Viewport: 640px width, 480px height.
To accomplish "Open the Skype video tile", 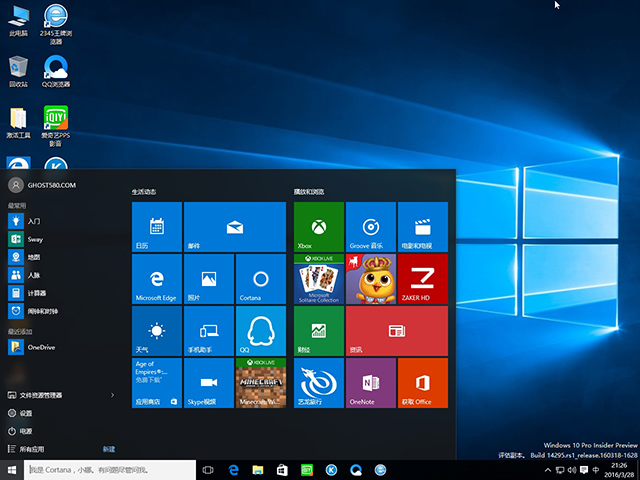I will pos(208,383).
